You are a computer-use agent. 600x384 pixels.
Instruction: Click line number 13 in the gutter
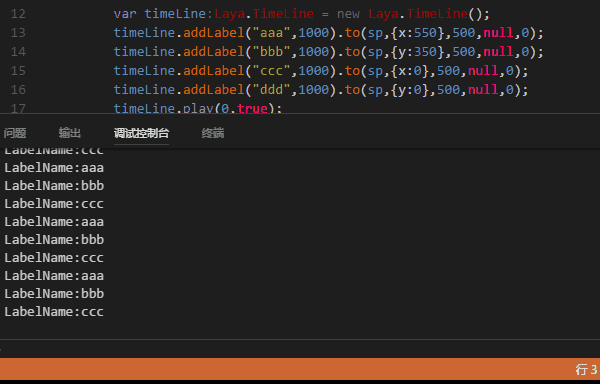click(x=18, y=33)
